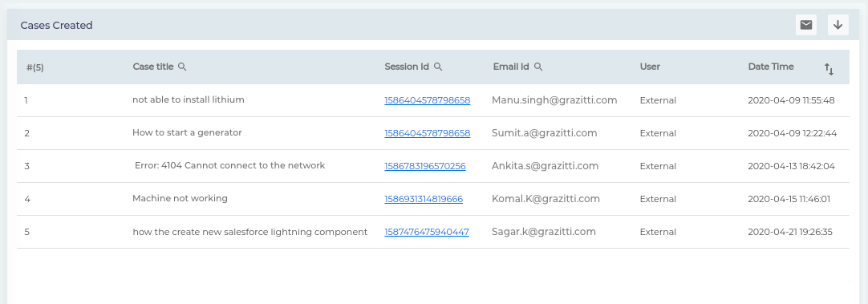Image resolution: width=868 pixels, height=304 pixels.
Task: Click the Cases Created panel title
Action: (x=56, y=26)
